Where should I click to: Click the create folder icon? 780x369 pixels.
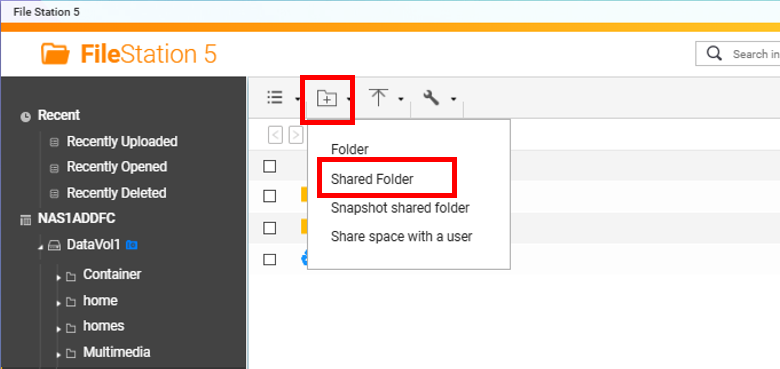(x=327, y=98)
